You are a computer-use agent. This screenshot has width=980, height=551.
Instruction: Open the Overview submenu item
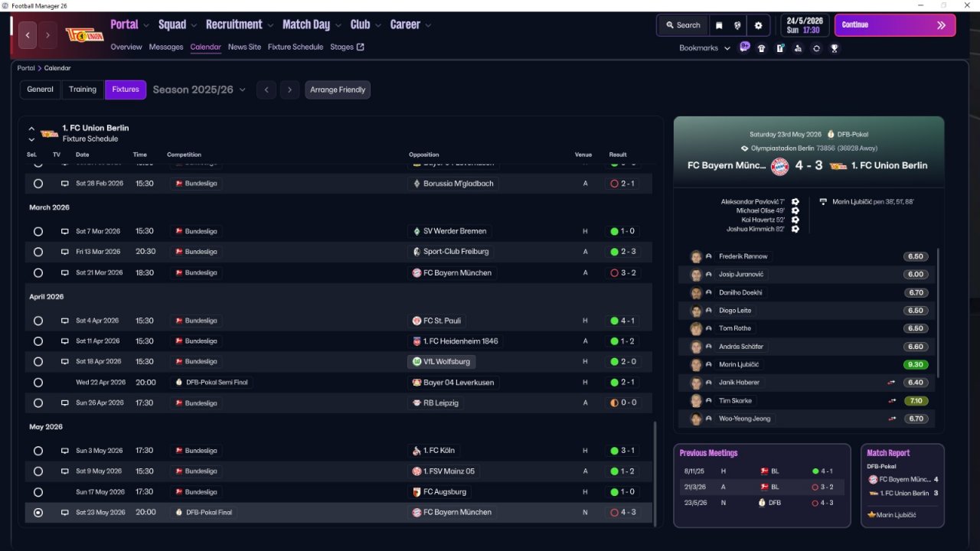tap(126, 47)
